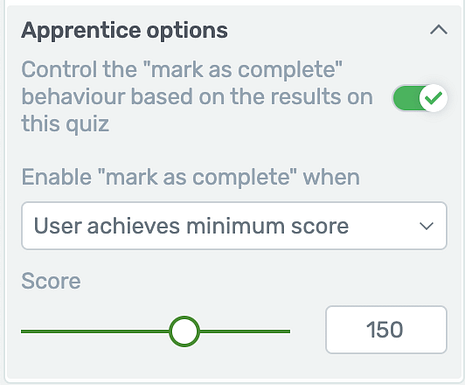Click the number 150 in the score box
Image resolution: width=465 pixels, height=385 pixels.
(x=385, y=330)
